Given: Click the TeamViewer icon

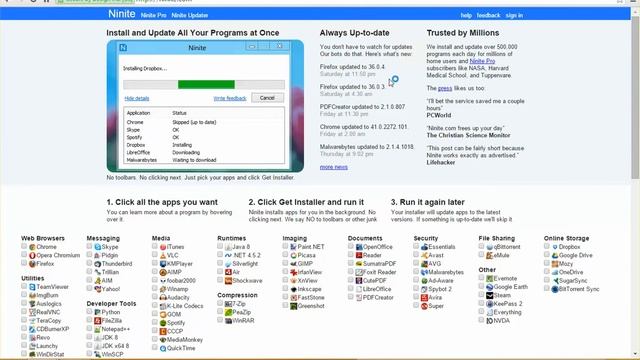Looking at the screenshot, I should click(x=32, y=287).
